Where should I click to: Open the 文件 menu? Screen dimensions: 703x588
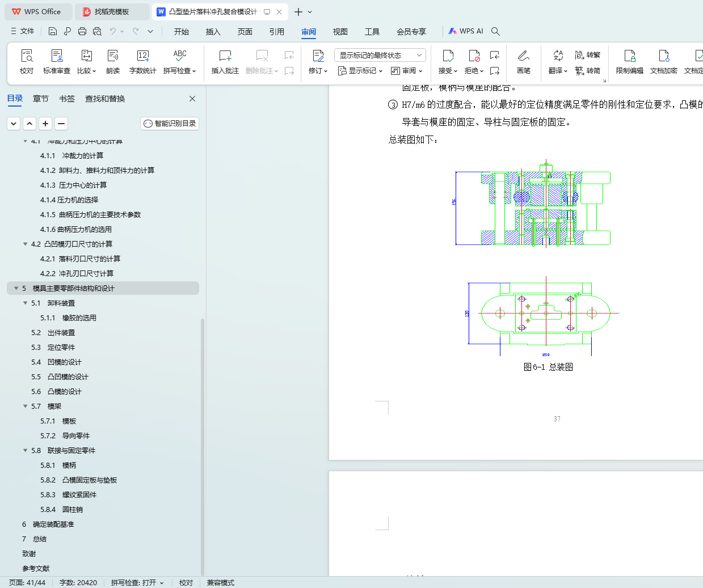click(23, 31)
